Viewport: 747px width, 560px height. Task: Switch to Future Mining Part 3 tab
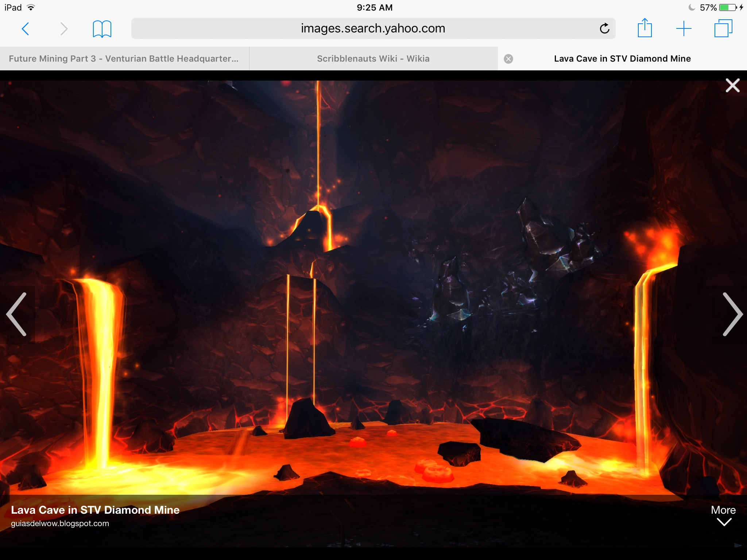(124, 59)
